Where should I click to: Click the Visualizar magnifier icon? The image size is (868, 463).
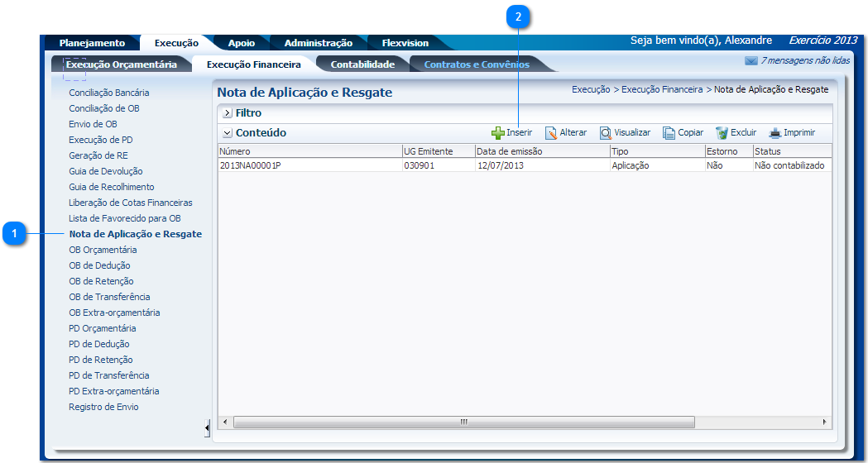point(606,133)
